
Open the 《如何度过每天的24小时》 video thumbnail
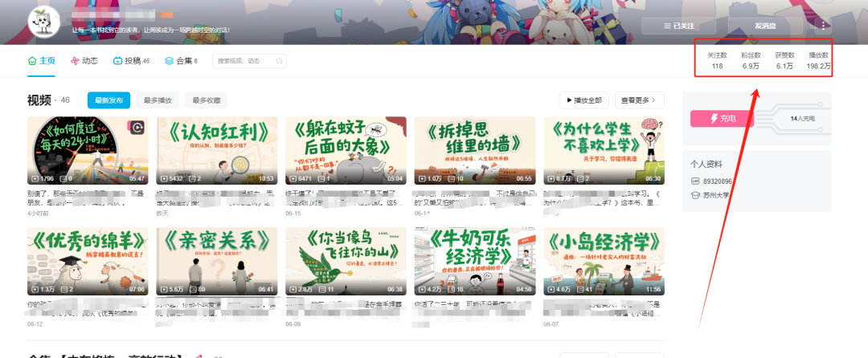88,150
